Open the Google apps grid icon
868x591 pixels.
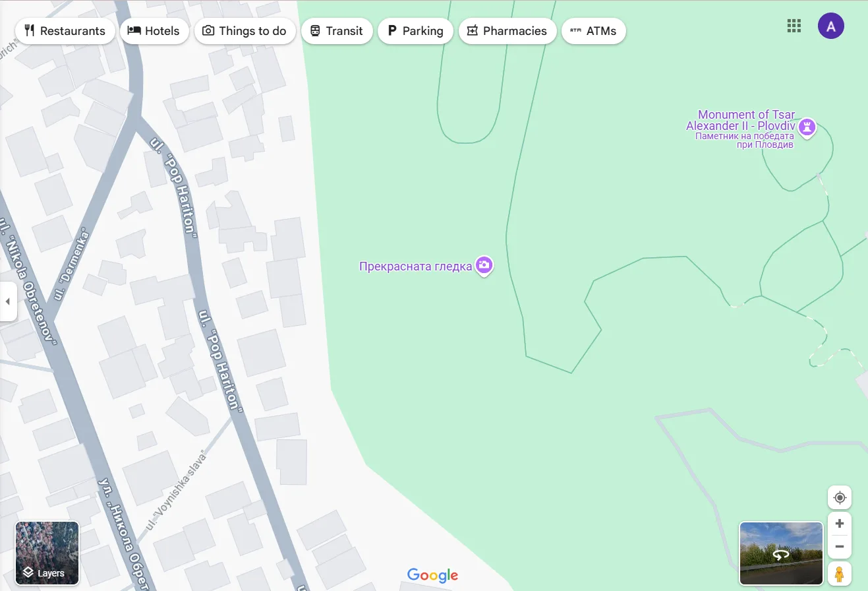click(794, 26)
